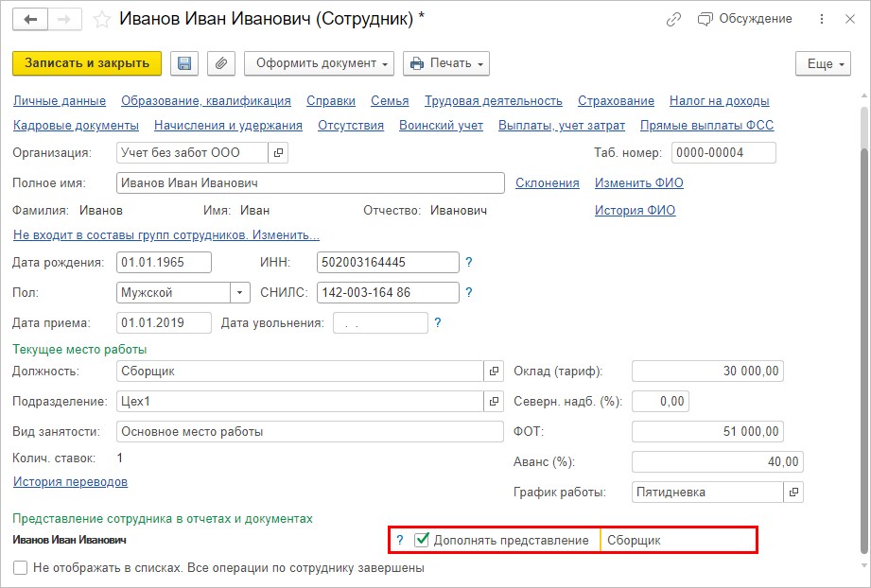Open the История переводов link
Viewport: 871px width, 588px height.
71,481
